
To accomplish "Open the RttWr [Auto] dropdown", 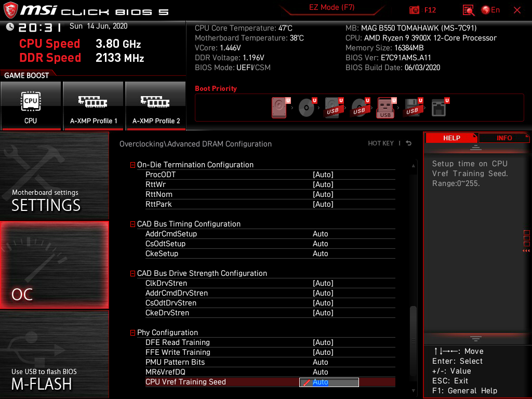I will click(x=323, y=184).
